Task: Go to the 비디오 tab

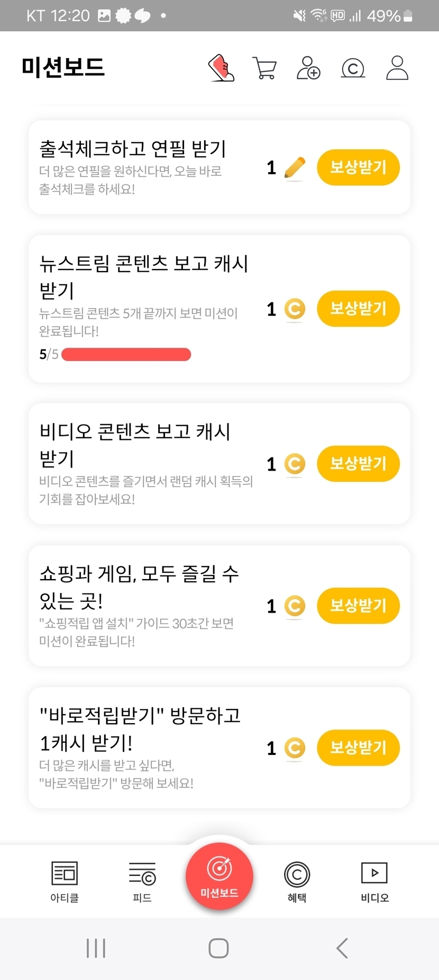Action: (374, 882)
